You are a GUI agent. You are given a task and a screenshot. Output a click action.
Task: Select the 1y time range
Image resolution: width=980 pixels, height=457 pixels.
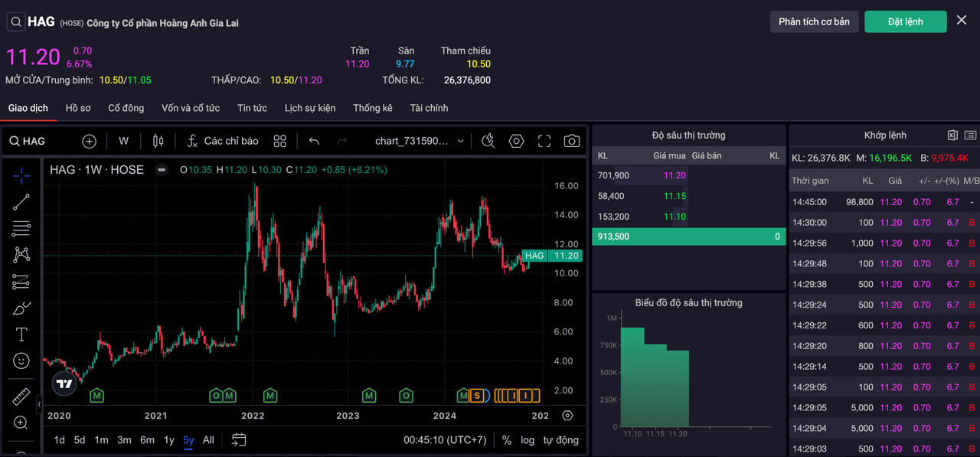tap(169, 440)
